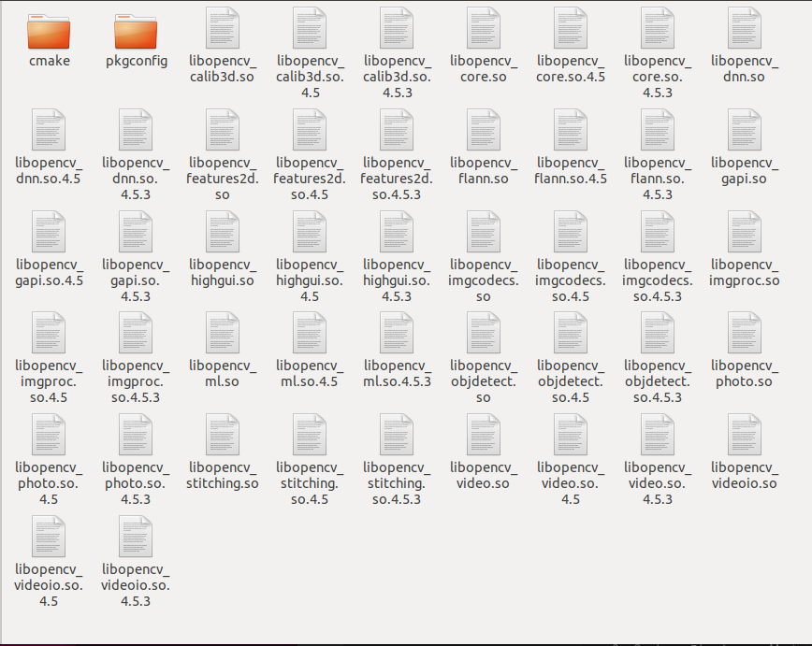Select libopencv_highgui.so.4.5 file icon

point(310,232)
